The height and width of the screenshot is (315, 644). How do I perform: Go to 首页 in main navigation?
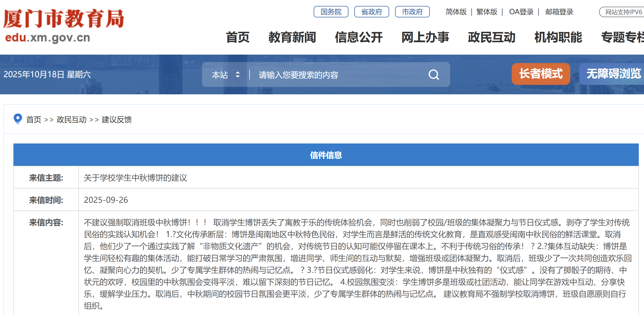(x=237, y=37)
